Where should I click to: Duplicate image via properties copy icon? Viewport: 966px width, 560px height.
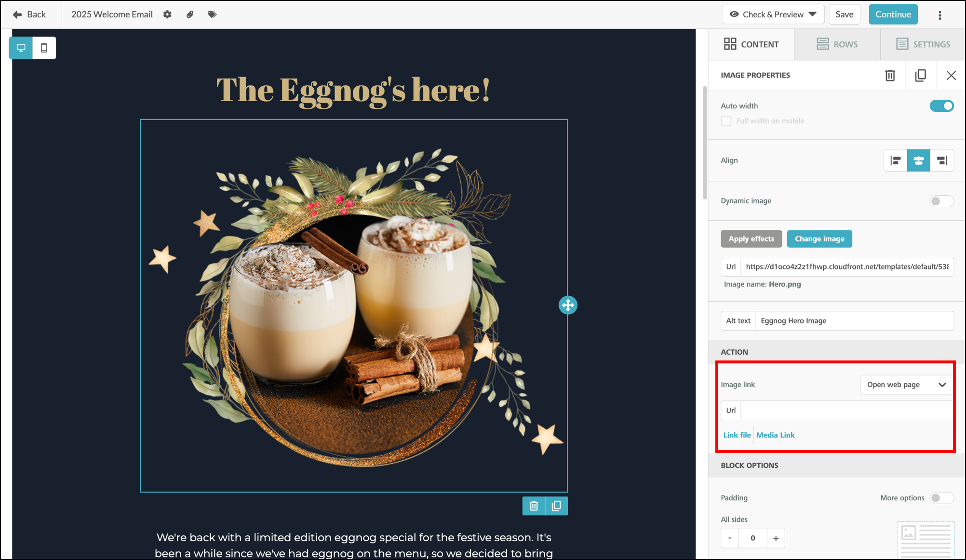(x=920, y=75)
